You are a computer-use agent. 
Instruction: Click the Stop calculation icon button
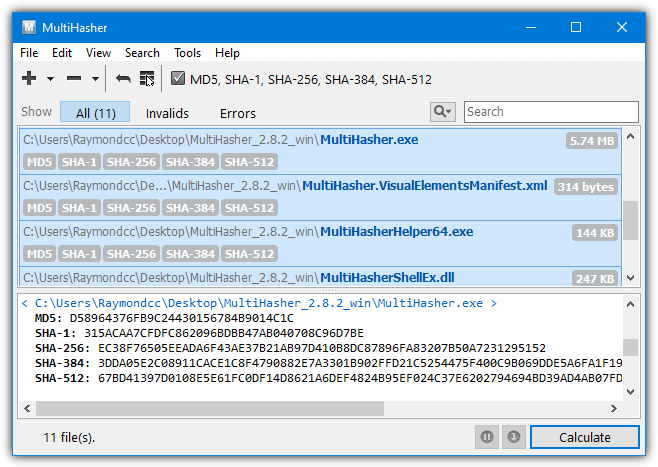click(x=514, y=437)
